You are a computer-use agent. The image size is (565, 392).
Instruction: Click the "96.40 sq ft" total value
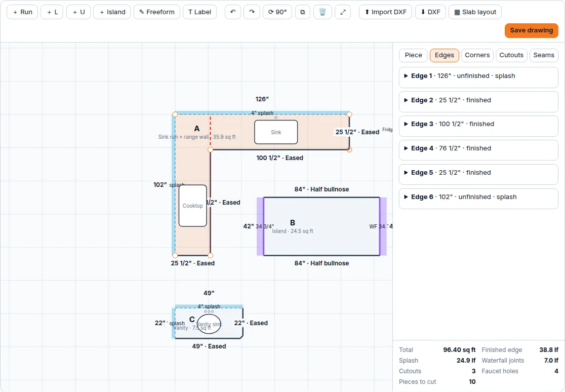(x=459, y=350)
